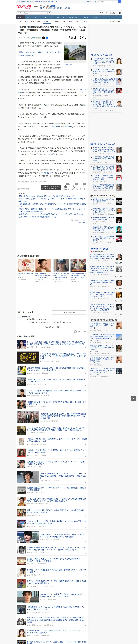Viewport: 138px width, 644px height.
Task: Open the マイページ link
Action: (103, 13)
